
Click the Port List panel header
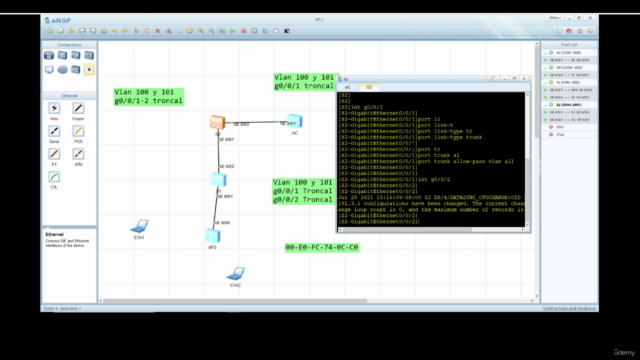569,44
